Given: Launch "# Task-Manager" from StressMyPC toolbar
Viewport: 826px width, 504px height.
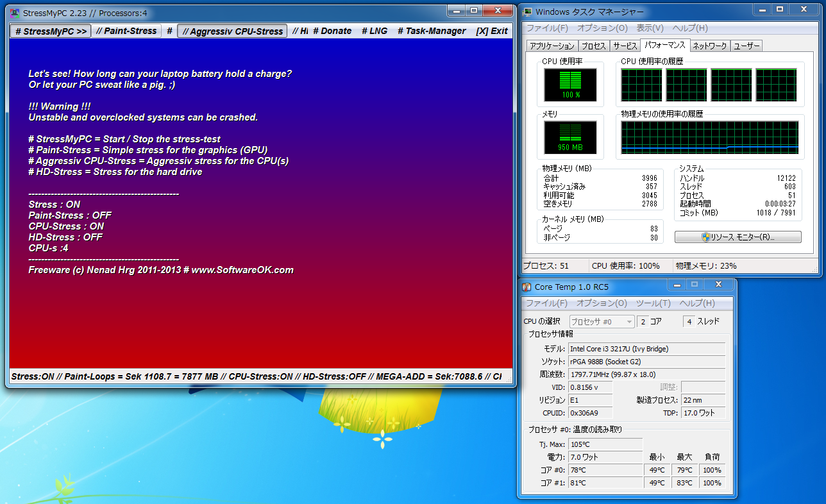Looking at the screenshot, I should click(x=432, y=31).
